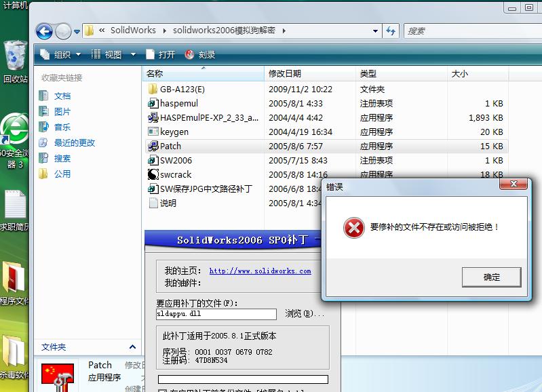Select the SW2006 registry file icon
This screenshot has height=392, width=542.
tap(153, 161)
